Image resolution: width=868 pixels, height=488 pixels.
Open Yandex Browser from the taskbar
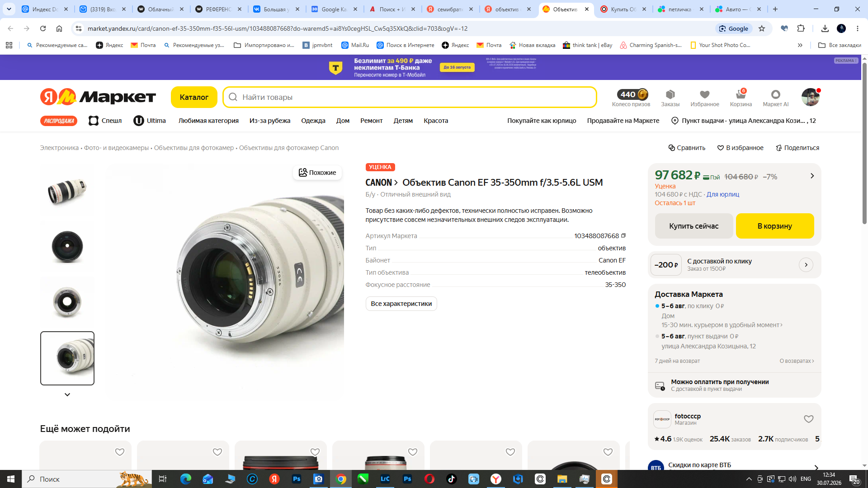click(496, 479)
